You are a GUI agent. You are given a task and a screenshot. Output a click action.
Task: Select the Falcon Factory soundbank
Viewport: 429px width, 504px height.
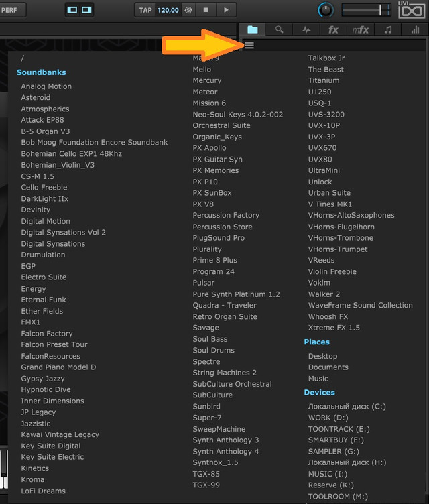pyautogui.click(x=47, y=334)
